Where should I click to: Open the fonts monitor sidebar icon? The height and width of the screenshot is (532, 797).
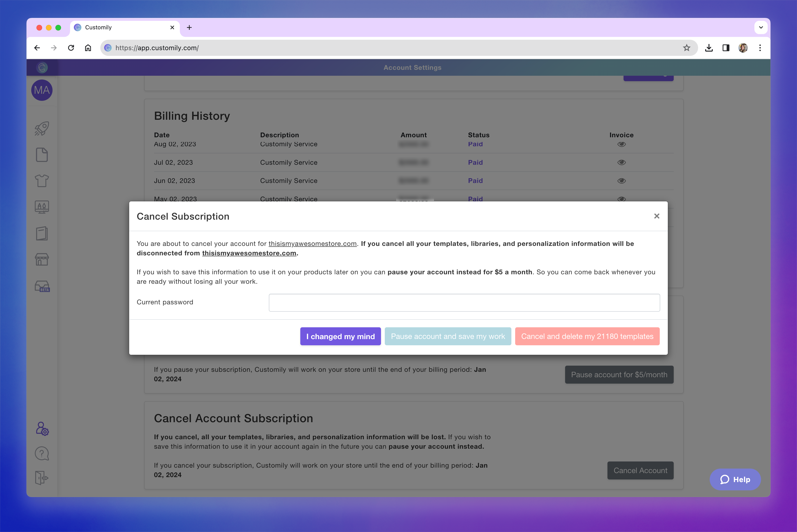point(42,207)
